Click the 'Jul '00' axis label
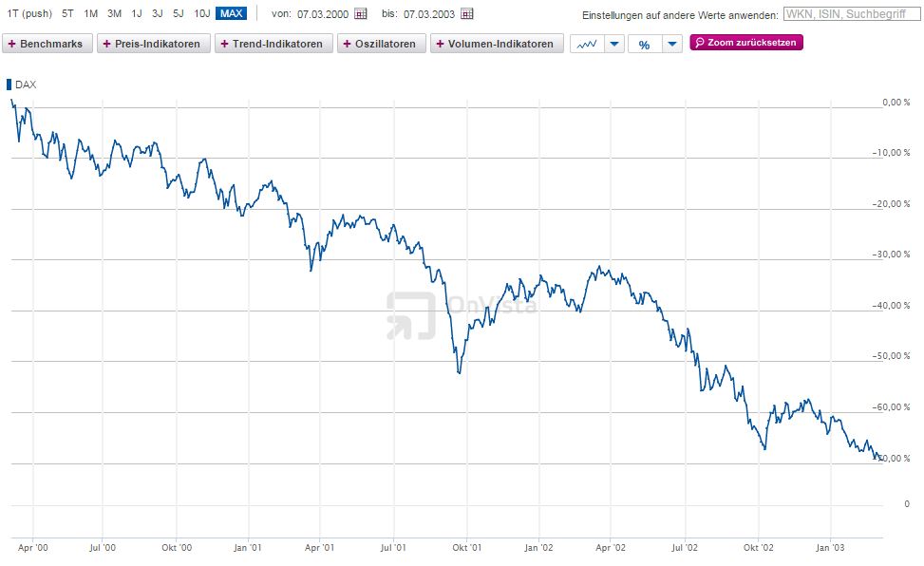 [x=103, y=548]
